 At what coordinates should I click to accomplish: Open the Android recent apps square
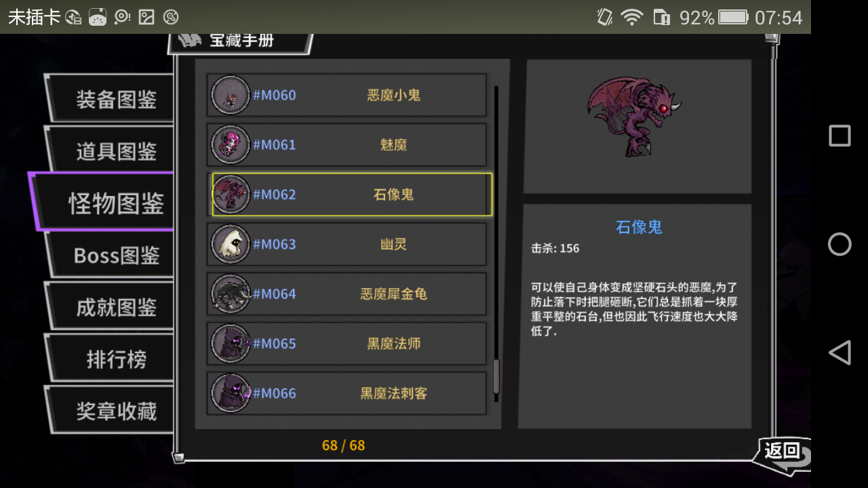(x=840, y=136)
